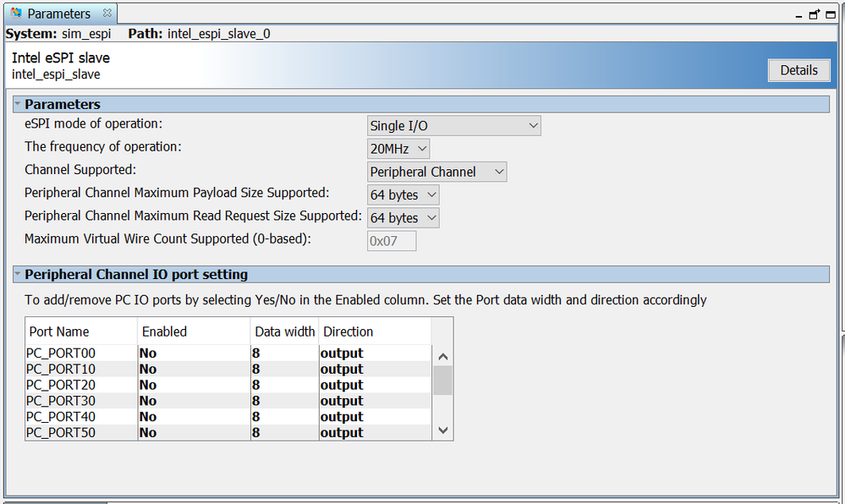Collapse the Parameters section
845x504 pixels.
[x=18, y=104]
